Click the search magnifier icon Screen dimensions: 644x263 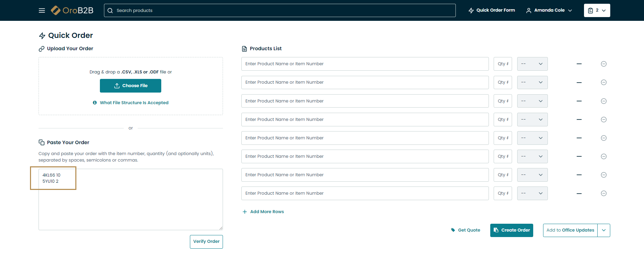click(110, 11)
